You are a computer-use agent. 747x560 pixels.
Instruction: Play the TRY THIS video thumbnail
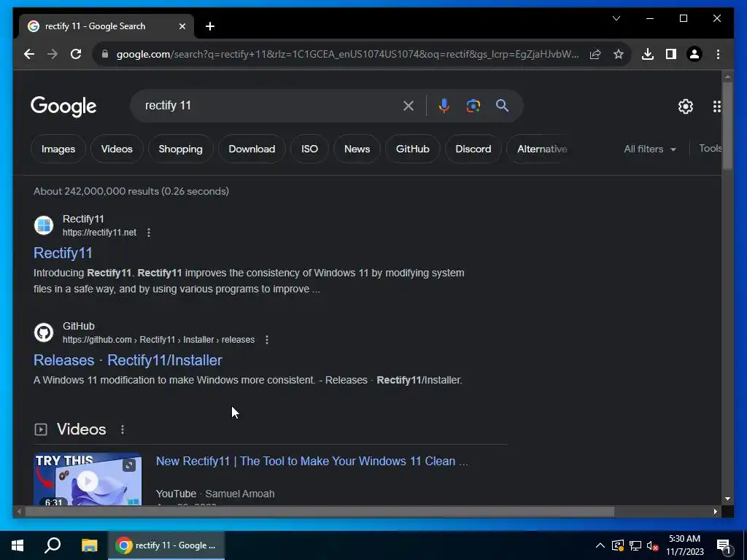click(88, 480)
